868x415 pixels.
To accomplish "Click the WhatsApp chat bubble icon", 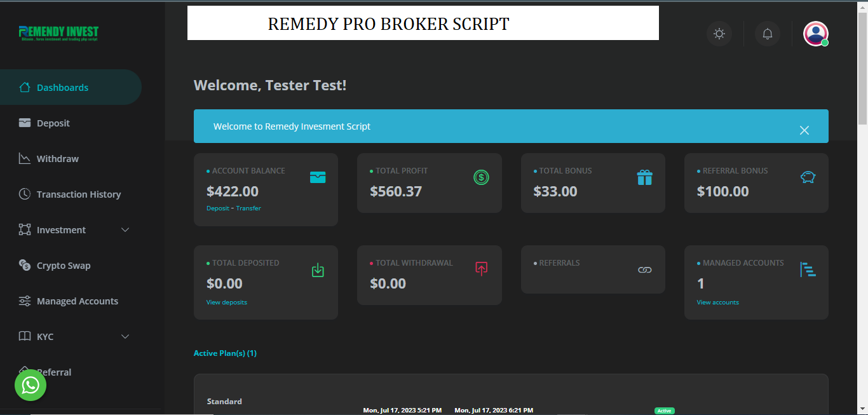I will point(31,385).
